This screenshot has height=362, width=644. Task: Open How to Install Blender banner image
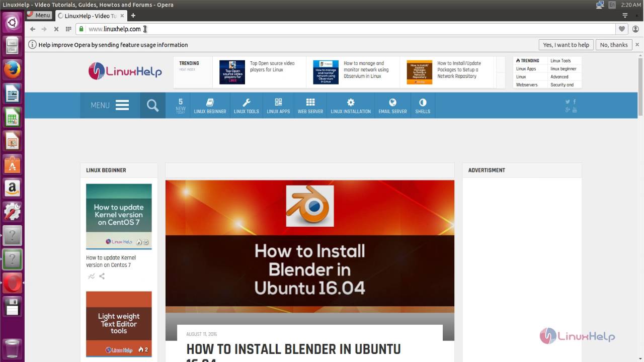(x=310, y=246)
